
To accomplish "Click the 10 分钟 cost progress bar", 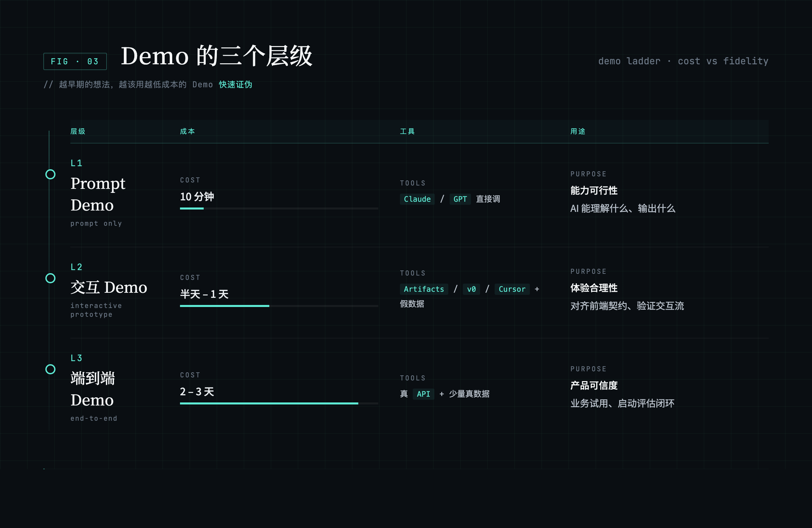I will click(279, 208).
